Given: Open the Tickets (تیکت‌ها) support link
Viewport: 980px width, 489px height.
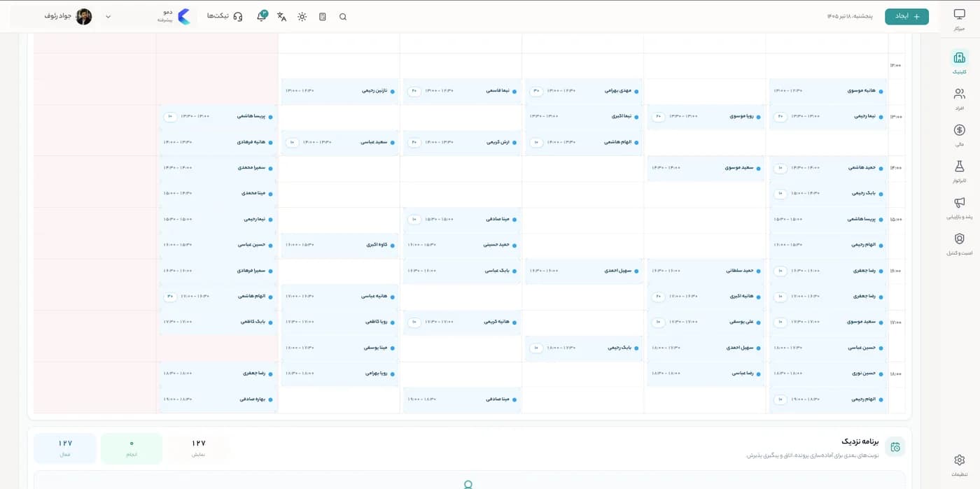Looking at the screenshot, I should (225, 17).
